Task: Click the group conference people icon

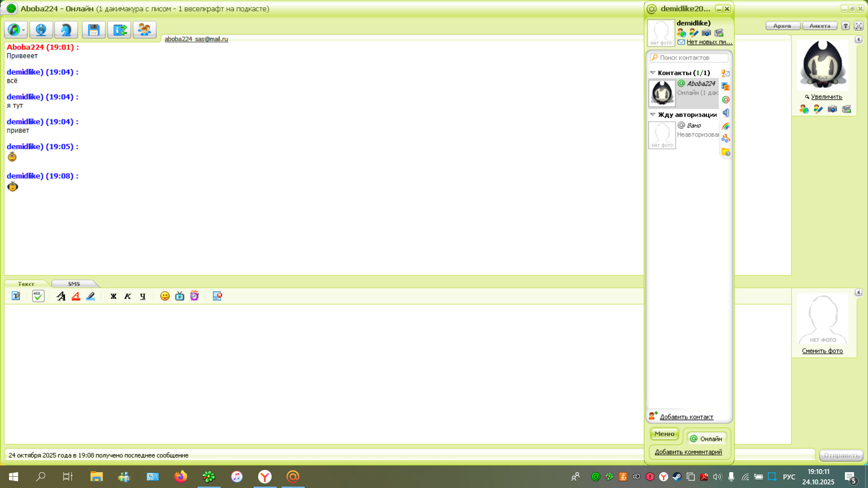Action: coord(145,30)
